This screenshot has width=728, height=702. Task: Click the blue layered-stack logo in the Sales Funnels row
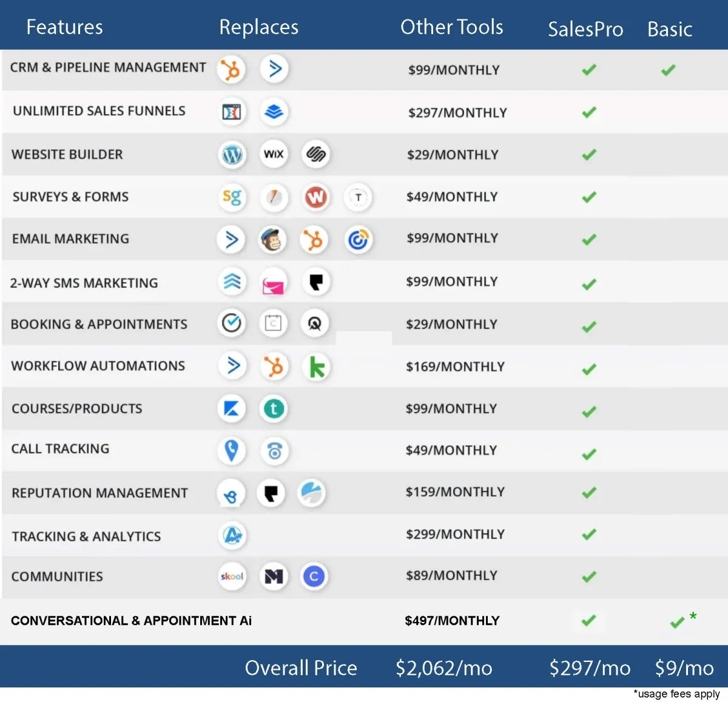(x=274, y=112)
